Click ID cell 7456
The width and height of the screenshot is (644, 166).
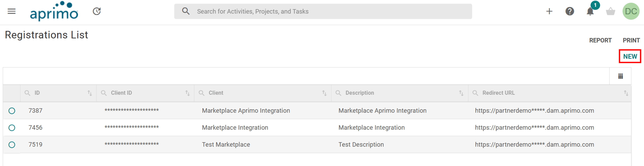[35, 128]
